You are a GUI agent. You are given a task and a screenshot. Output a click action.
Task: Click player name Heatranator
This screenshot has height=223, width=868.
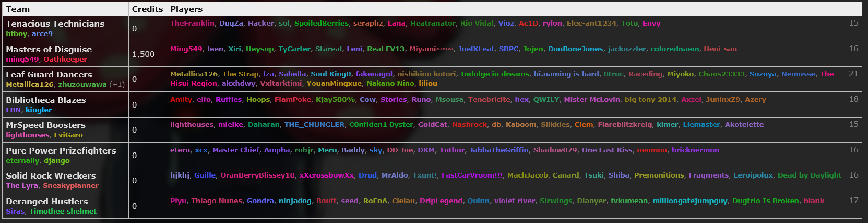click(x=433, y=23)
